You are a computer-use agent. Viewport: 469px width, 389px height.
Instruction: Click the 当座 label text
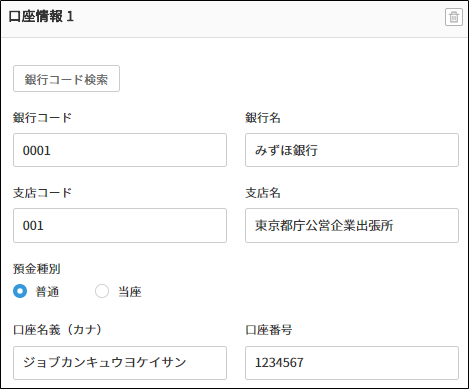pyautogui.click(x=130, y=292)
